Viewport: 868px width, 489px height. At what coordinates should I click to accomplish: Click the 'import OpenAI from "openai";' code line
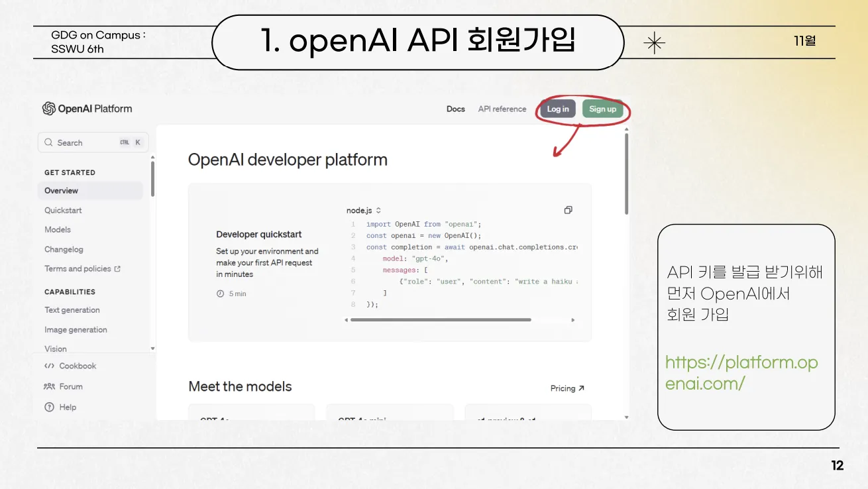[424, 224]
